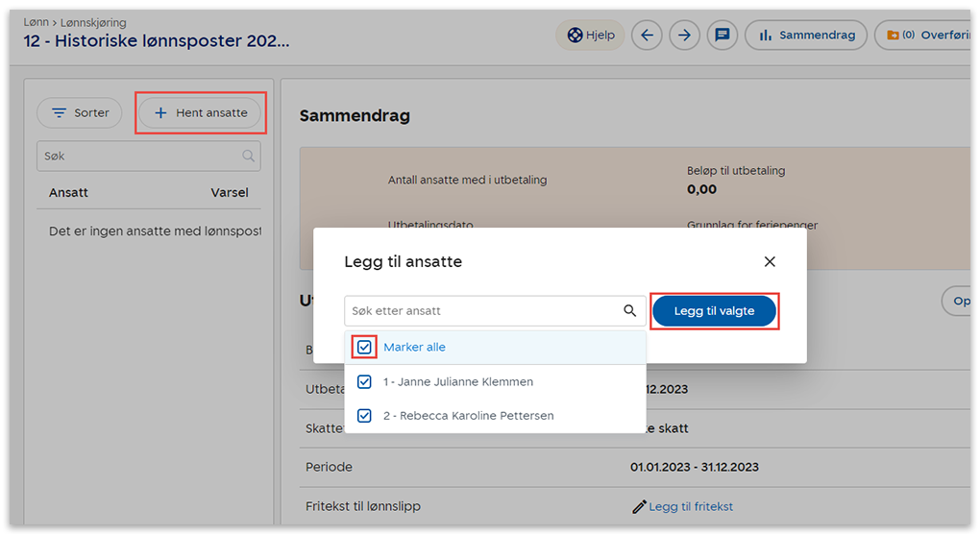Click the search icon in employee dialog
The width and height of the screenshot is (980, 534).
(630, 311)
